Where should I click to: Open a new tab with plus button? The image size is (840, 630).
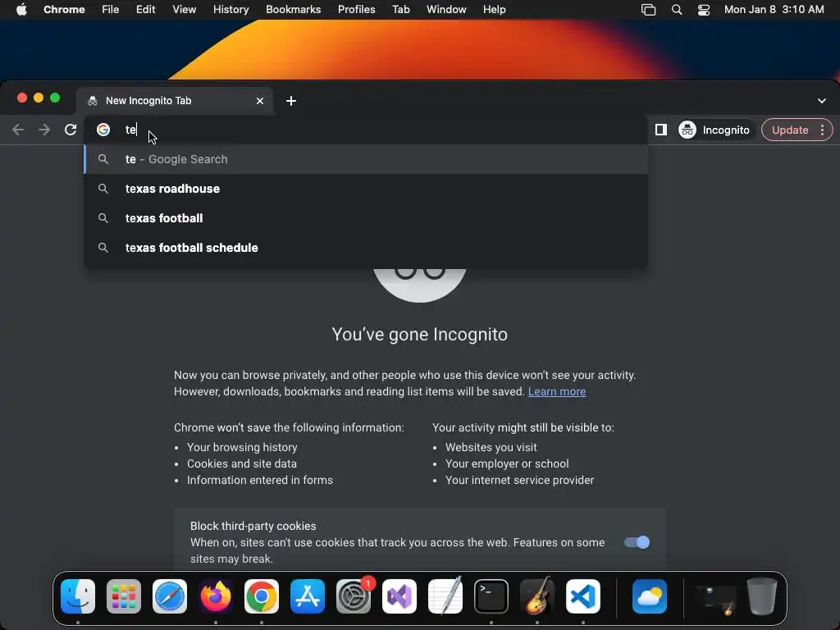click(x=291, y=101)
